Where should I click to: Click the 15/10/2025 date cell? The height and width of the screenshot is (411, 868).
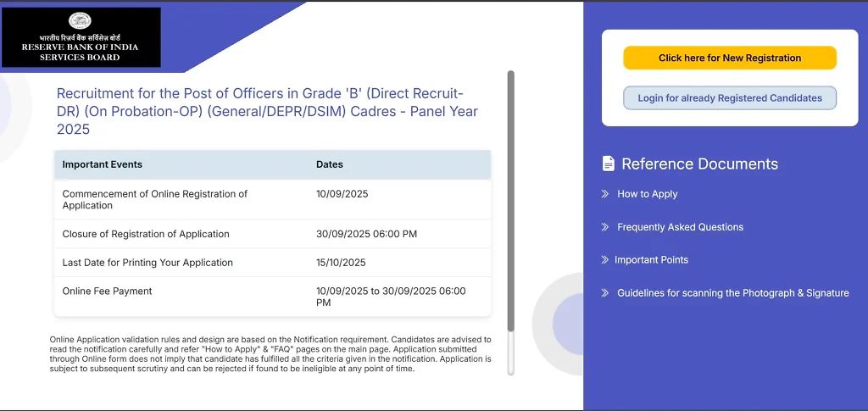click(341, 263)
